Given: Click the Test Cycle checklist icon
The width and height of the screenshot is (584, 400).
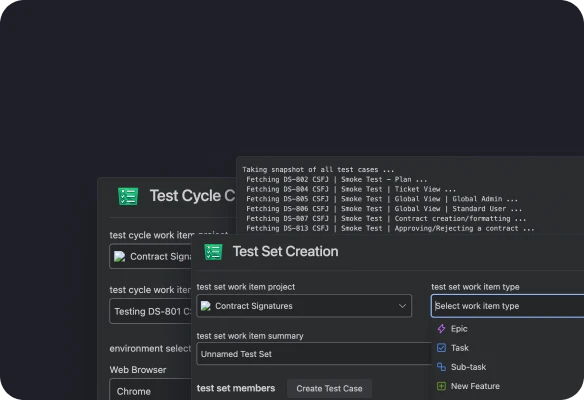Looking at the screenshot, I should (x=128, y=196).
